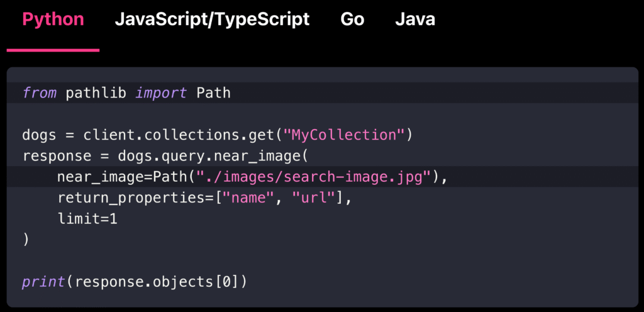Open the JavaScript/TypeScript tab
Image resolution: width=644 pixels, height=312 pixels.
tap(212, 19)
